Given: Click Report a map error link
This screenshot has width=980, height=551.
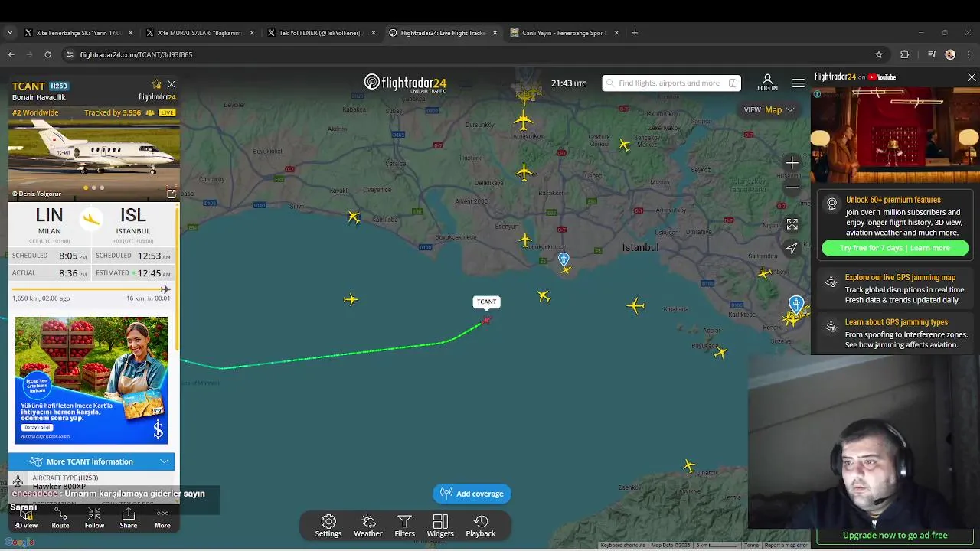Looking at the screenshot, I should click(786, 546).
